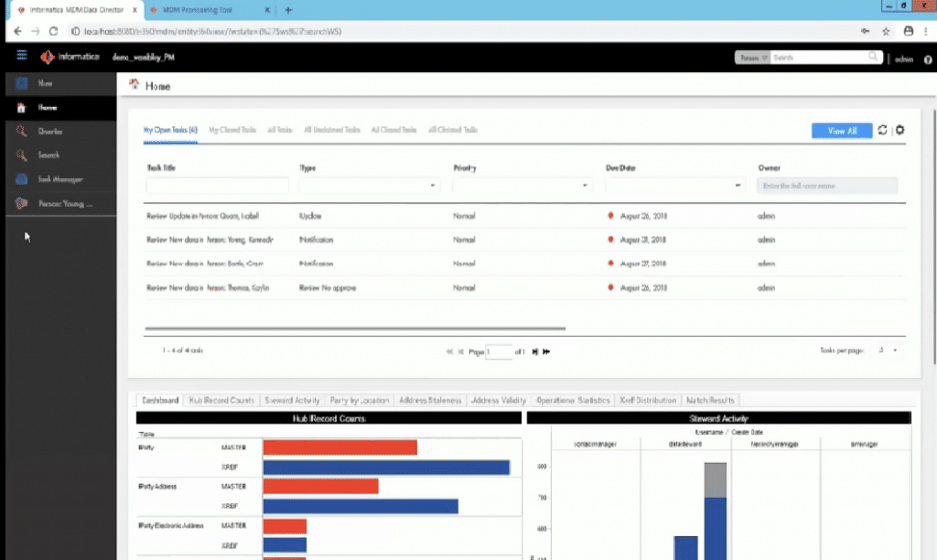Open the Steward Activity dashboard tab
Image resolution: width=937 pixels, height=560 pixels.
(291, 399)
